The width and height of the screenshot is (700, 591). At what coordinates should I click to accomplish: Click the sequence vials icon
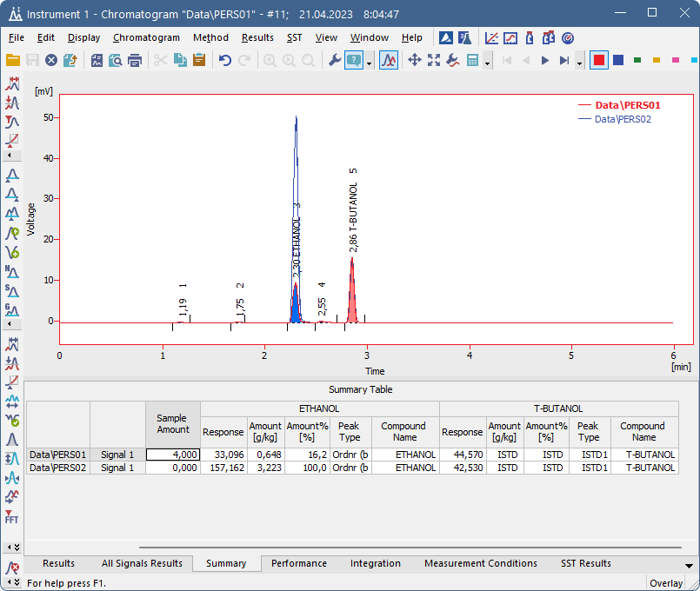pos(549,38)
